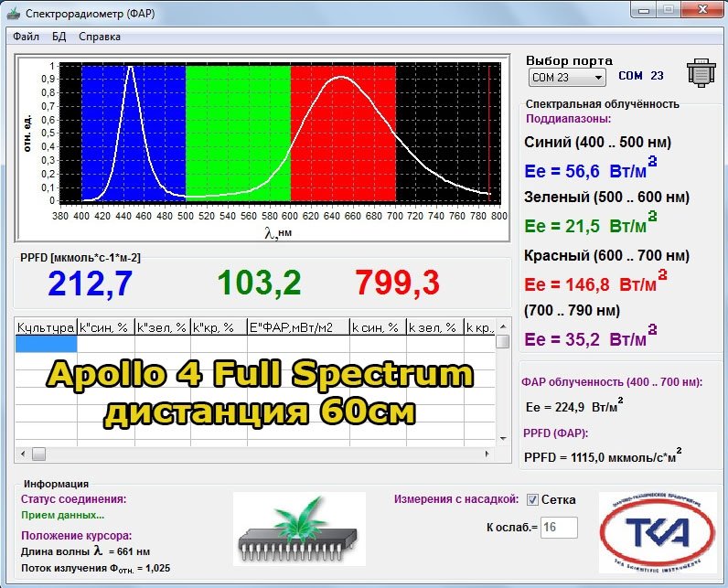The image size is (728, 588).
Task: Click the Синий (400 .. 500 нм) label
Action: (598, 142)
